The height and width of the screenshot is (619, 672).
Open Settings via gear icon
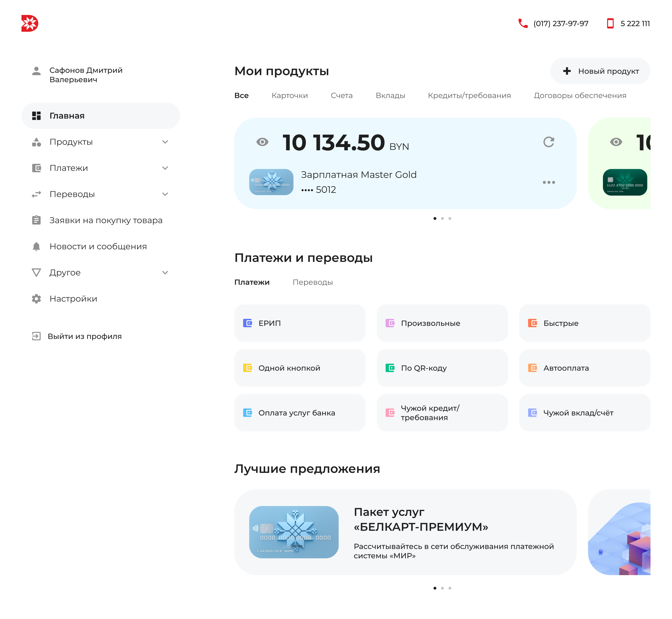tap(36, 299)
